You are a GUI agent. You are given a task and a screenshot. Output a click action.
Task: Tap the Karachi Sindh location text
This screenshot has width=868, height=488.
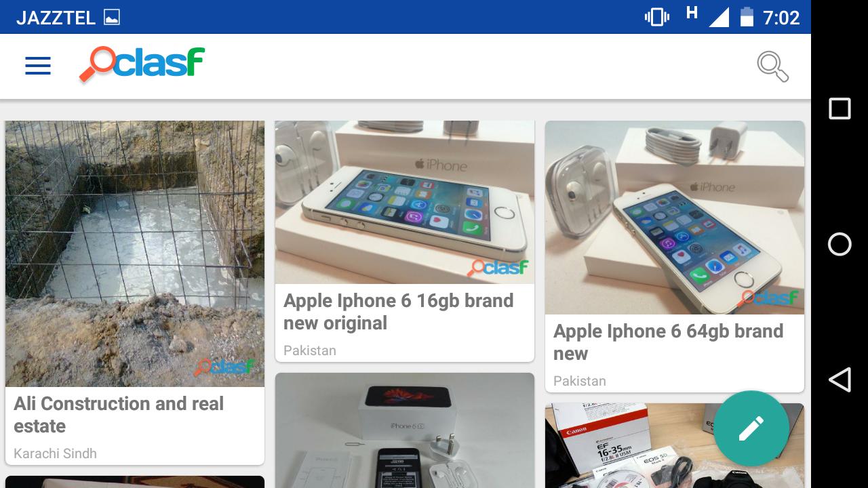pyautogui.click(x=55, y=453)
